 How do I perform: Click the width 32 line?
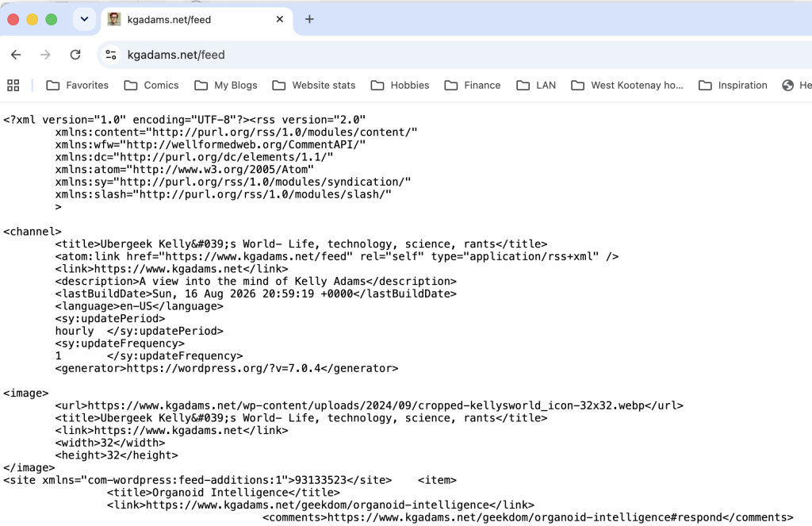click(x=109, y=443)
